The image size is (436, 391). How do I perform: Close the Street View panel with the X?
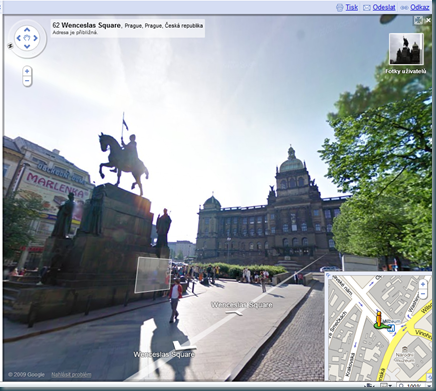point(428,20)
